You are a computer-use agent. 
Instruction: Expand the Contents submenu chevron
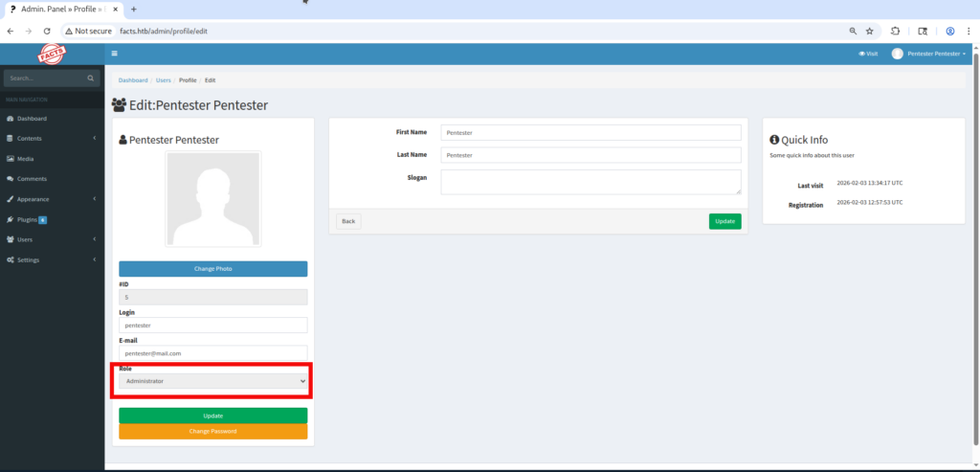(95, 139)
